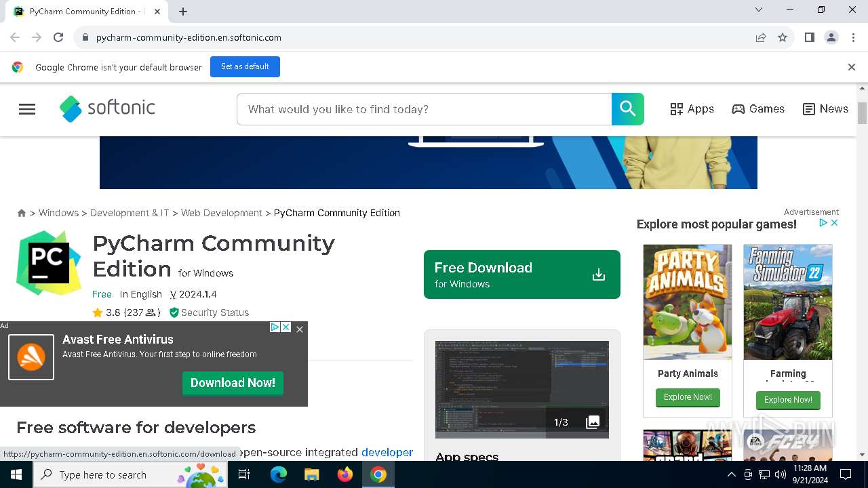This screenshot has height=488, width=868.
Task: Click Set as default browser button
Action: point(245,66)
